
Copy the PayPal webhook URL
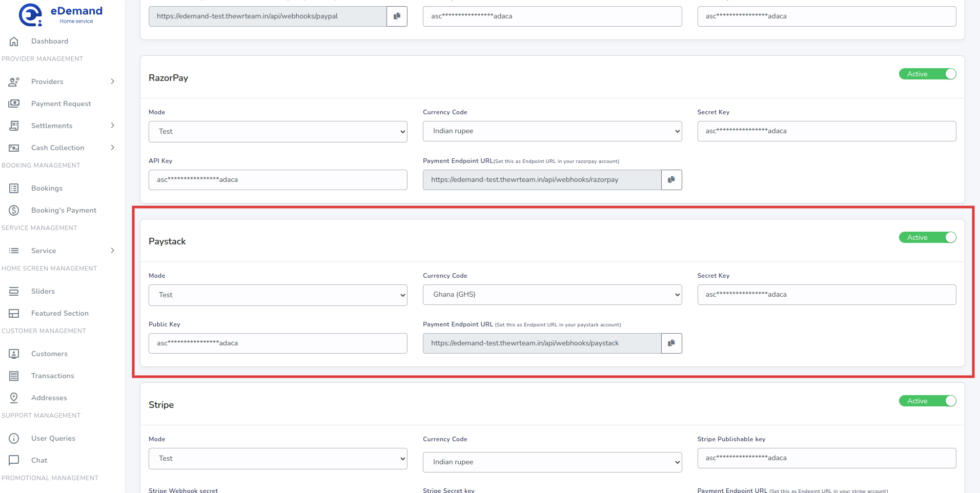[x=397, y=16]
